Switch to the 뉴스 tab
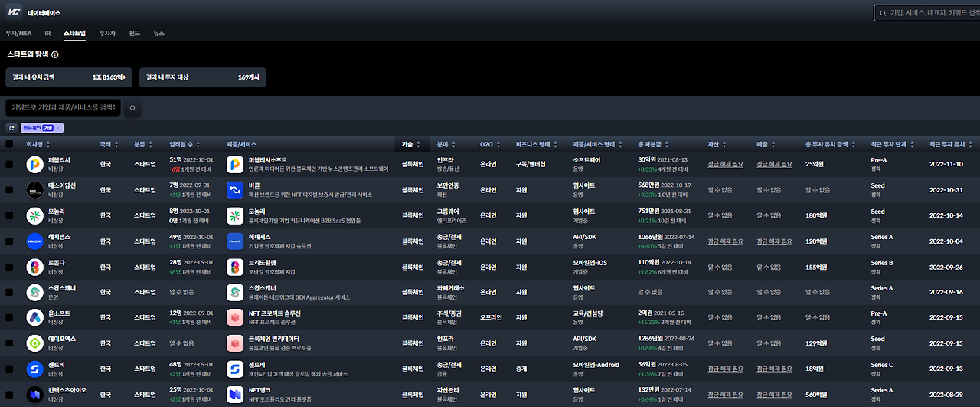 click(158, 34)
